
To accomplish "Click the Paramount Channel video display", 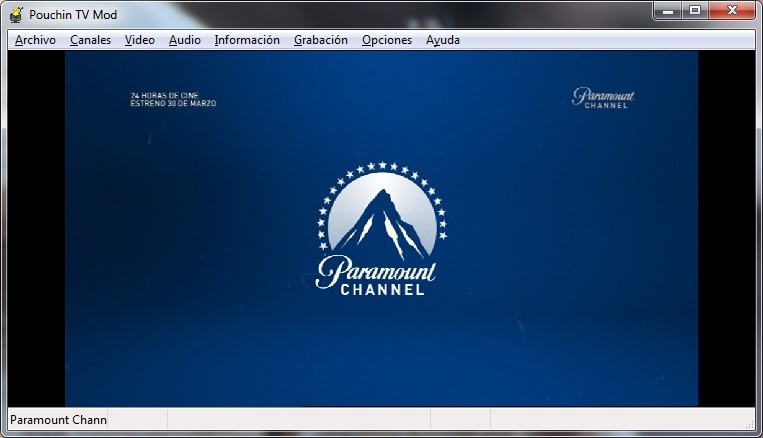I will pos(382,229).
